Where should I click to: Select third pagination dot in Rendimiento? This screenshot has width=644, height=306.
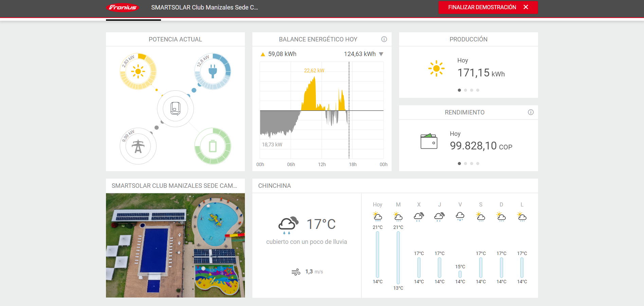(x=471, y=164)
